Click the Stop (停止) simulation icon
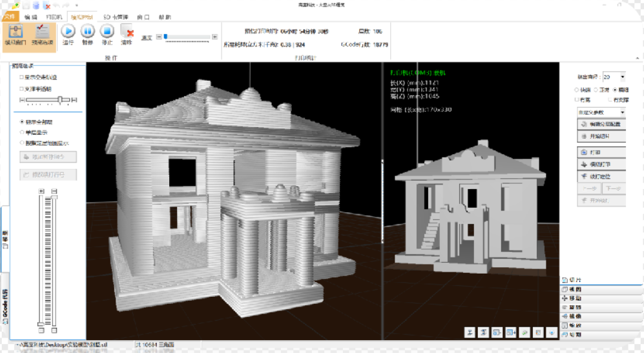Screen dimensions: 644x353 tap(107, 31)
